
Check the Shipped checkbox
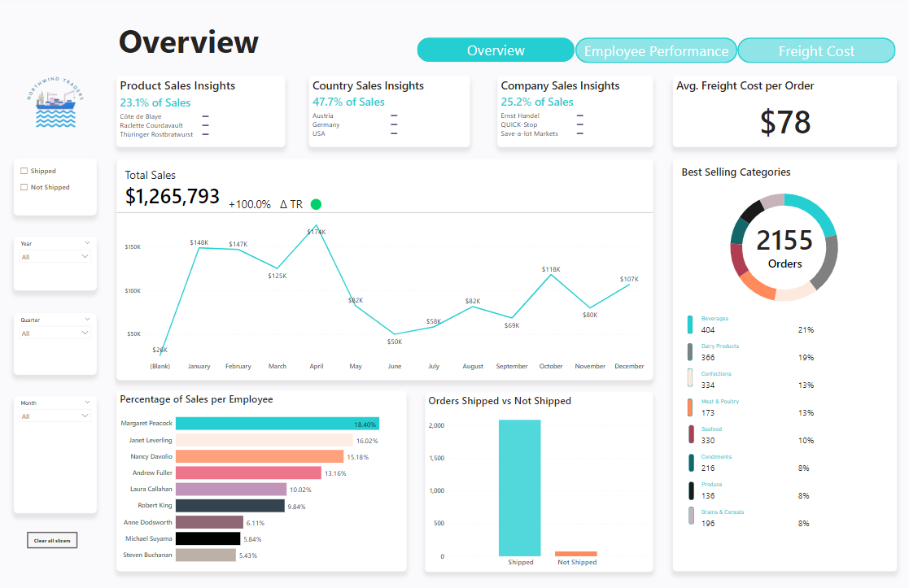[x=24, y=172]
